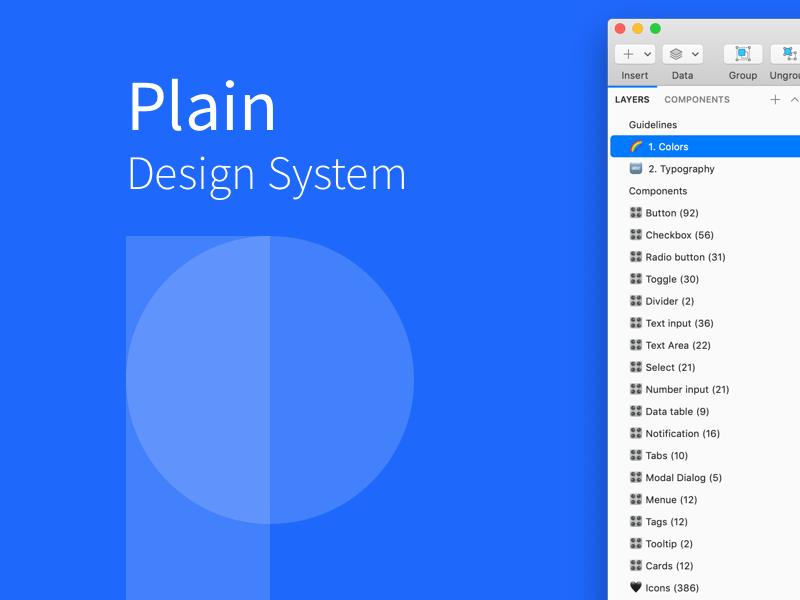This screenshot has width=800, height=600.
Task: Minimize the window with yellow button
Action: (x=638, y=29)
